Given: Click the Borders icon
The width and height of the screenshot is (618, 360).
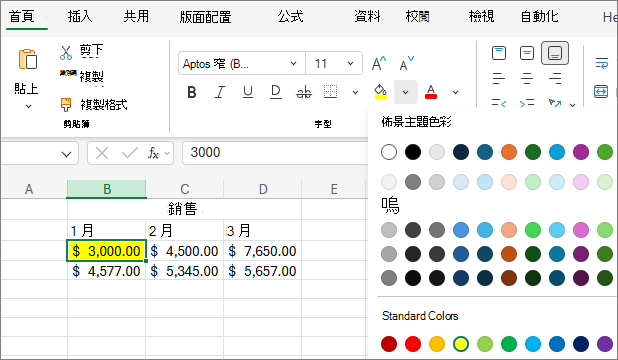Looking at the screenshot, I should click(x=330, y=92).
